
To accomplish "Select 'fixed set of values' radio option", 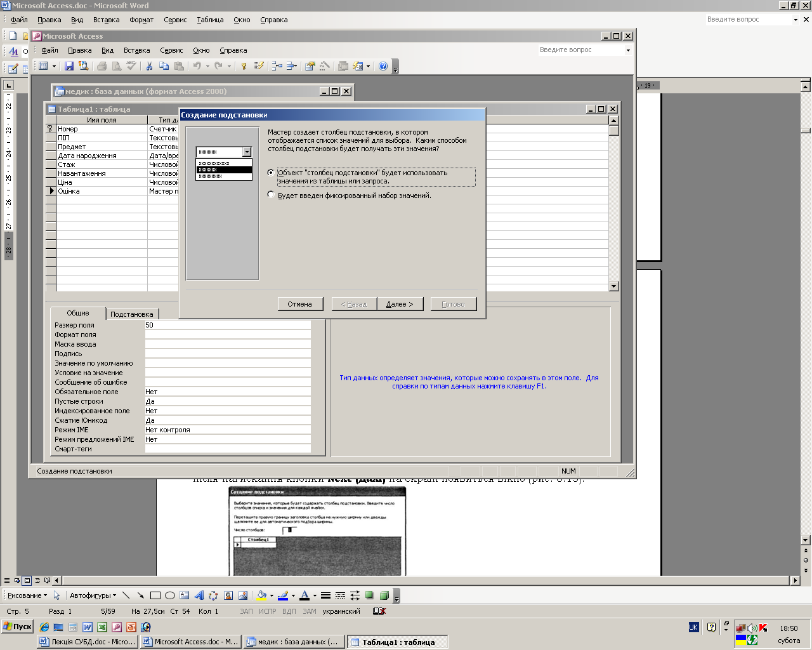I will click(x=271, y=195).
